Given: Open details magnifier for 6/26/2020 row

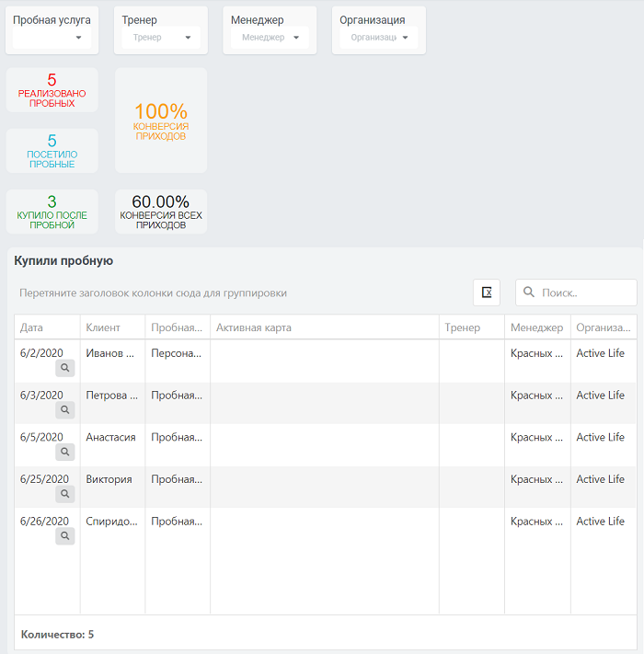Looking at the screenshot, I should pos(65,536).
